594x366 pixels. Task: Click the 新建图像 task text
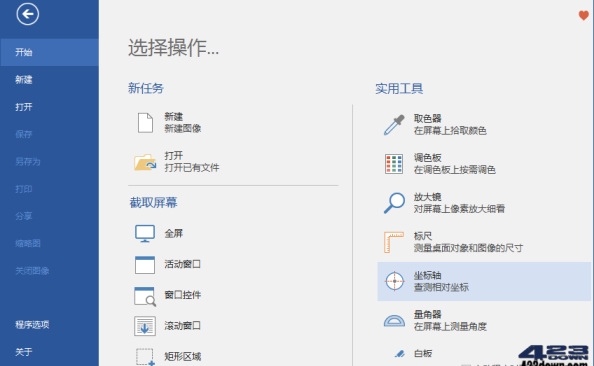pos(183,129)
